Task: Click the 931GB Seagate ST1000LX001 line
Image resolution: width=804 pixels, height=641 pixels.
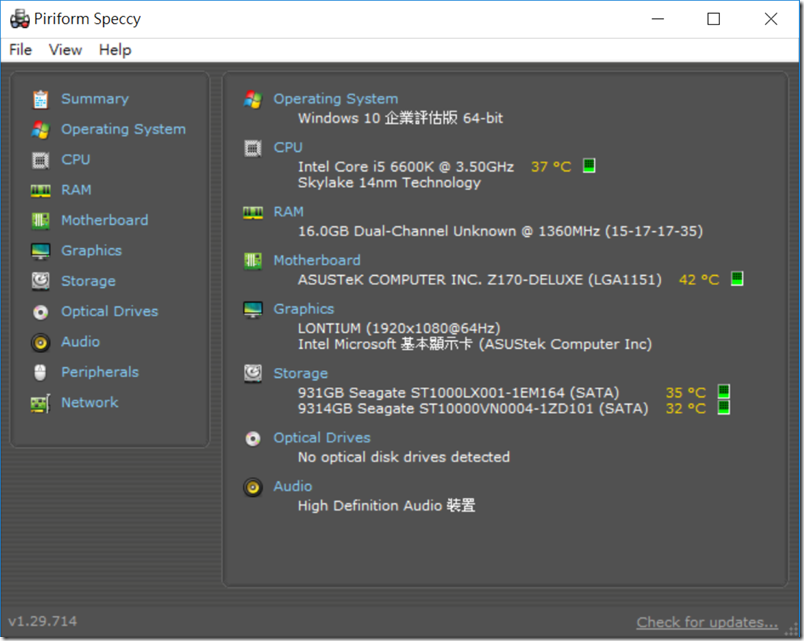Action: 458,393
